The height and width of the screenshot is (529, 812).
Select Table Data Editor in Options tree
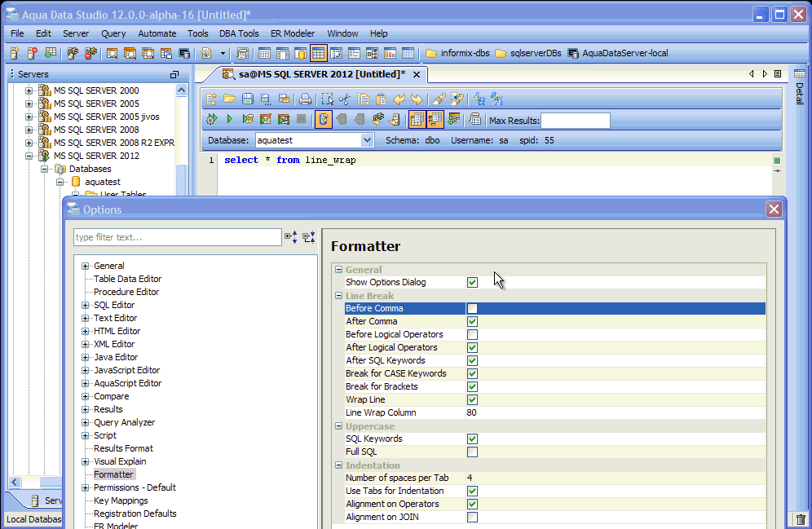tap(127, 279)
